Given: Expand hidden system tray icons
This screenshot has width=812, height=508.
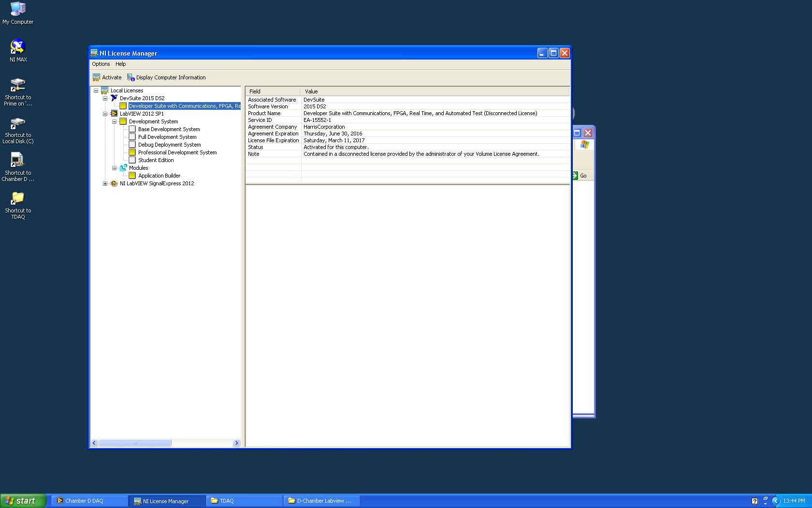Looking at the screenshot, I should pyautogui.click(x=776, y=501).
